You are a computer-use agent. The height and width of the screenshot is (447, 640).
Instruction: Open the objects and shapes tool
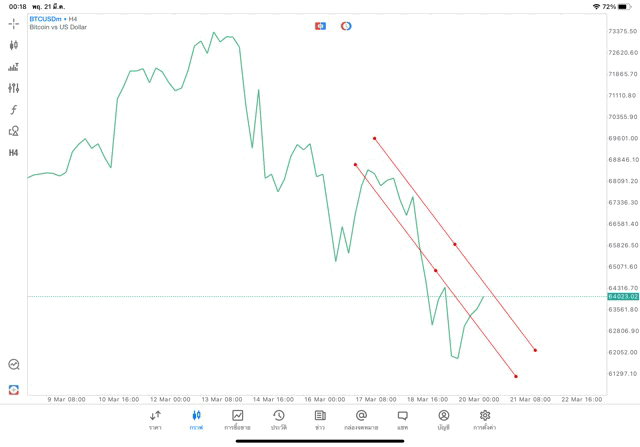coord(14,131)
